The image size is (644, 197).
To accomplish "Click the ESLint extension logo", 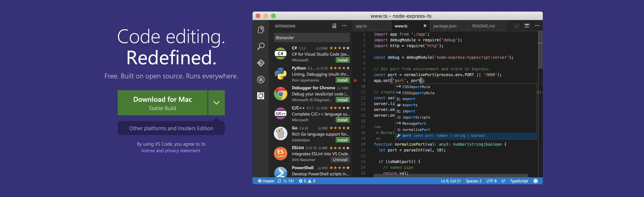I will [280, 153].
